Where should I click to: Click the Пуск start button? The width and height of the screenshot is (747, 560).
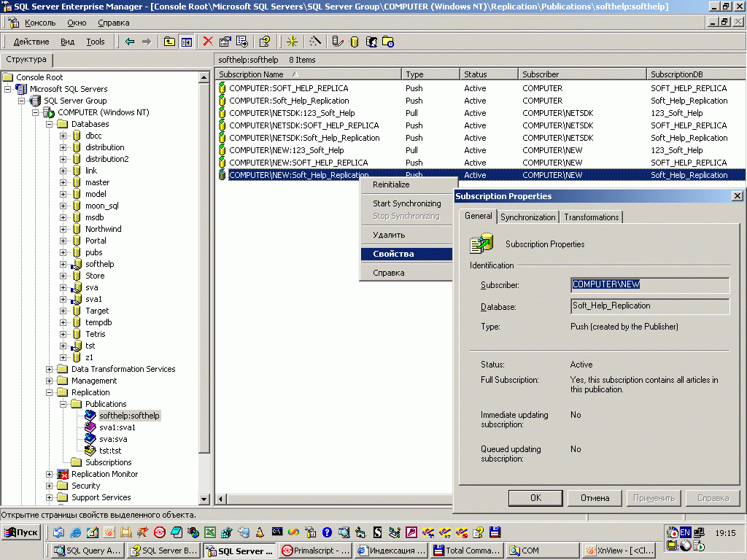(21, 532)
